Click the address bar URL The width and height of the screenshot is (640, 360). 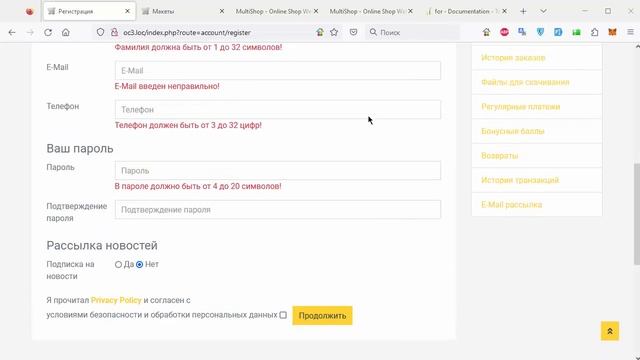pyautogui.click(x=187, y=32)
